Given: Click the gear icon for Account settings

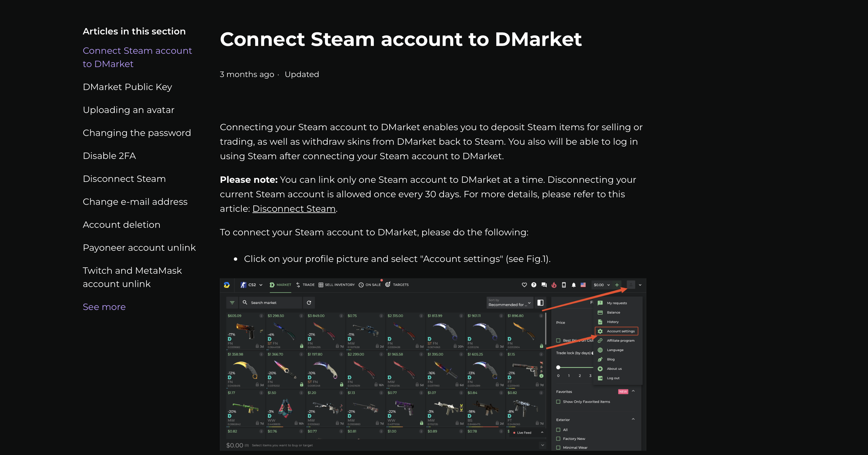Looking at the screenshot, I should 600,331.
